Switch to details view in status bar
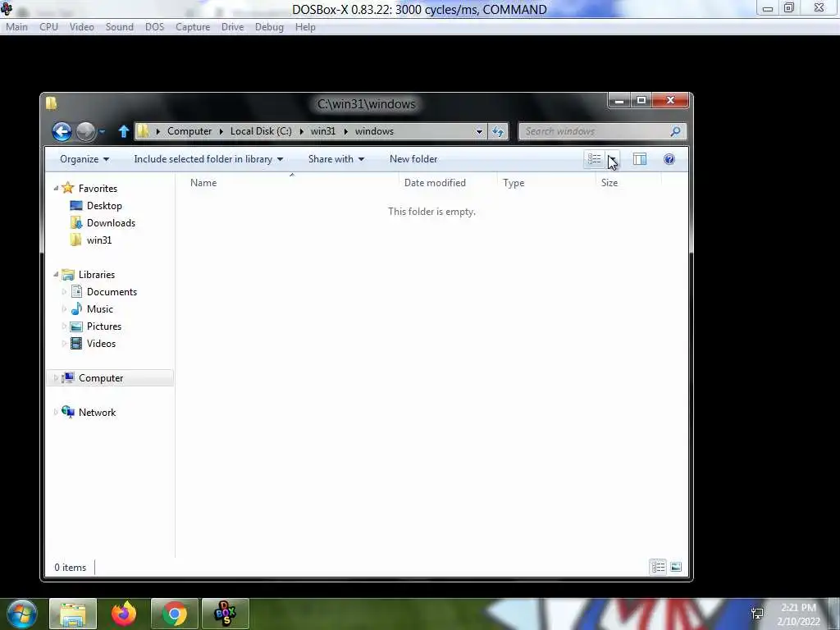This screenshot has height=630, width=840. pyautogui.click(x=659, y=567)
